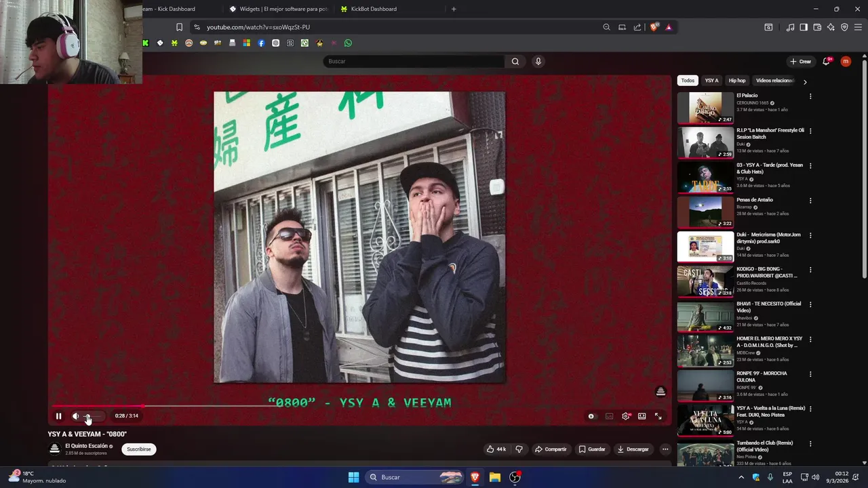Screen dimensions: 868x488
Task: Open the El Palacio video thumbnail
Action: [705, 108]
